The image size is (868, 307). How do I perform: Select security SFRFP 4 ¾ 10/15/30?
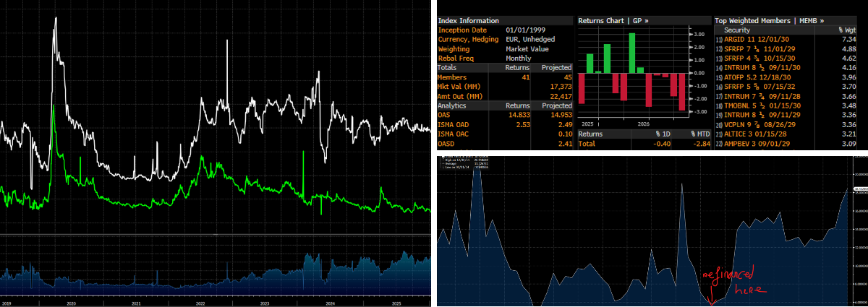[759, 59]
